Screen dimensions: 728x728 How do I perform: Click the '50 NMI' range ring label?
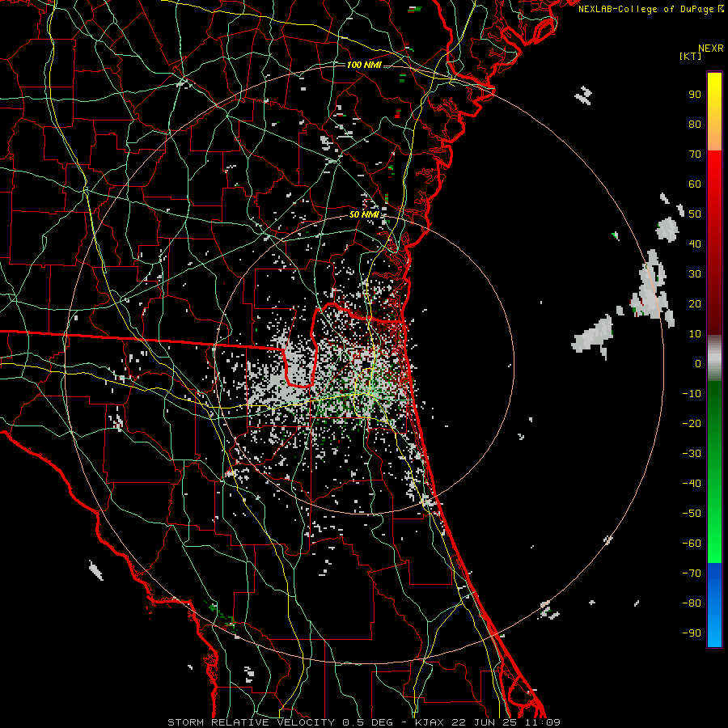click(x=364, y=214)
